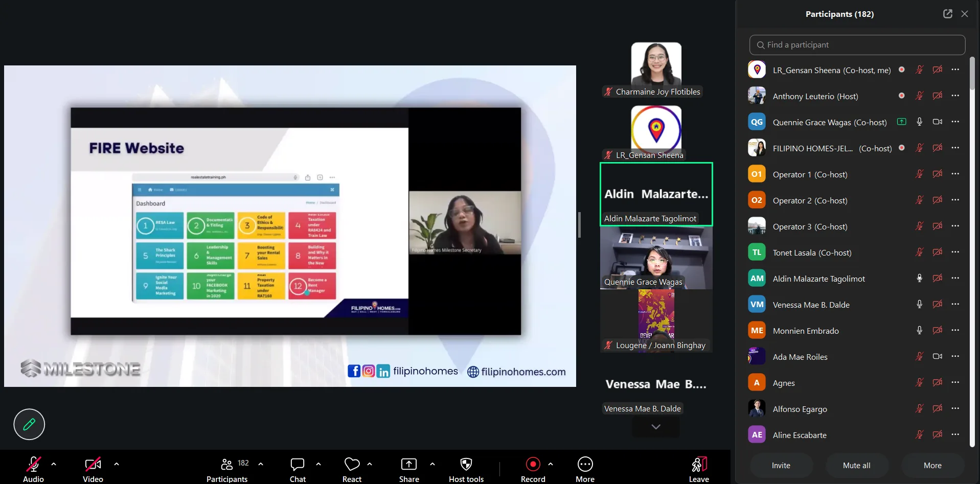This screenshot has width=980, height=484.
Task: Open more options for Aldin Malazarte Tagolimot
Action: tap(955, 278)
